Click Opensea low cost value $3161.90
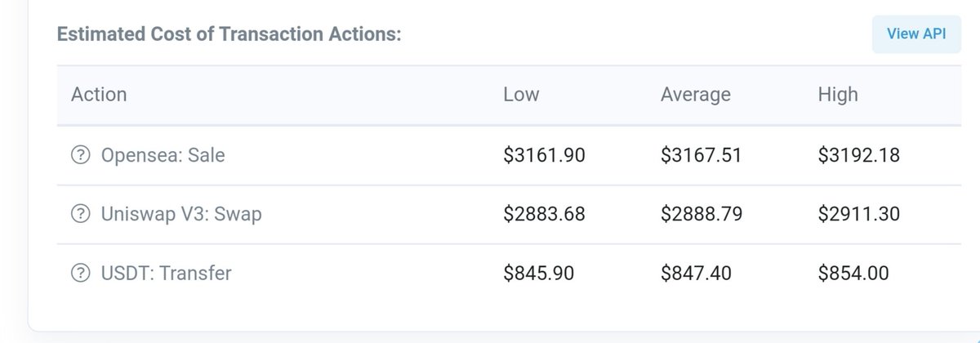The image size is (980, 343). tap(544, 154)
